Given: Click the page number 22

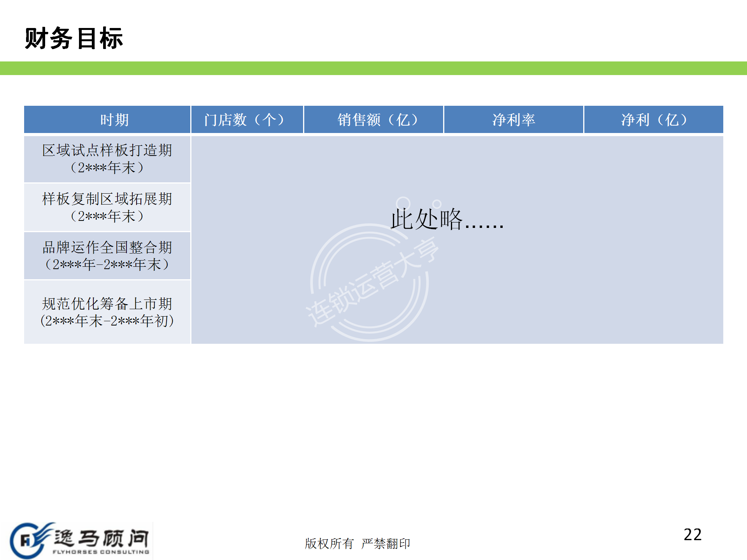Looking at the screenshot, I should tap(693, 535).
